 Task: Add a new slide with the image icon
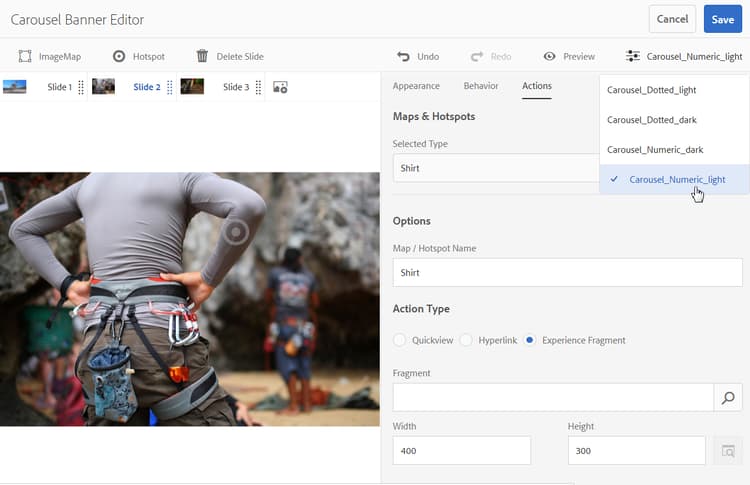click(x=280, y=87)
